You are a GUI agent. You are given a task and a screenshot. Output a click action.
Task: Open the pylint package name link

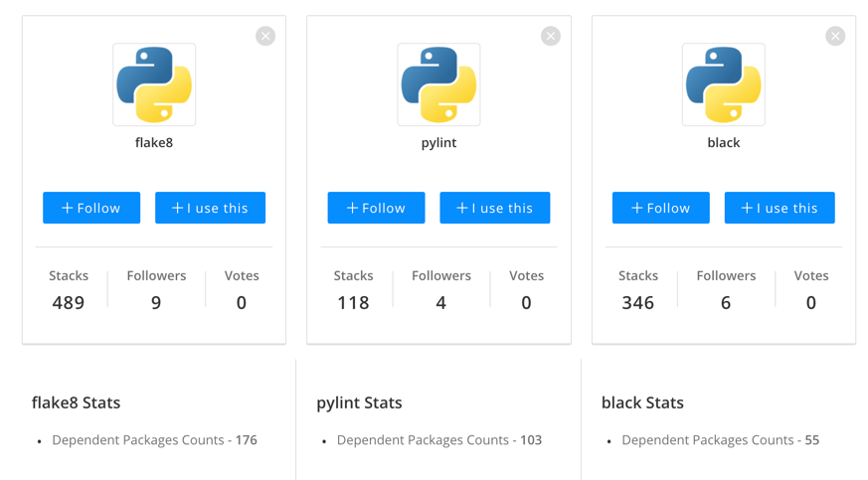click(x=439, y=143)
